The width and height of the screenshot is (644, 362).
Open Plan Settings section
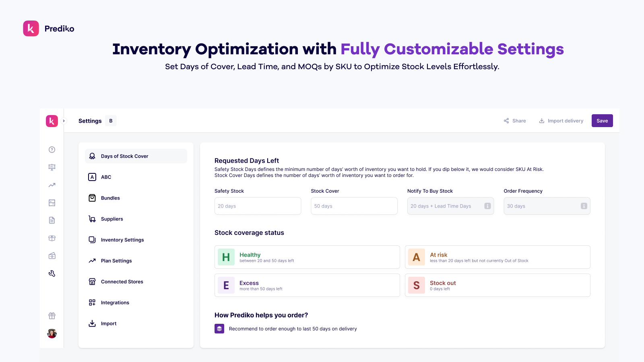point(136,261)
